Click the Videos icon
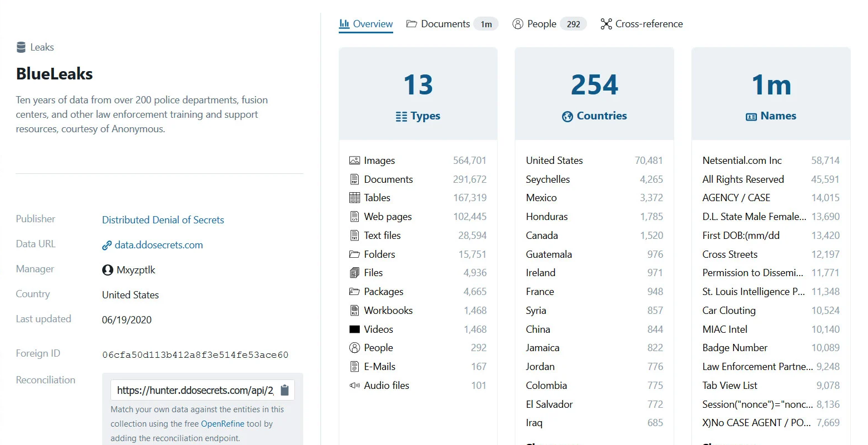The image size is (868, 445). [x=354, y=329]
